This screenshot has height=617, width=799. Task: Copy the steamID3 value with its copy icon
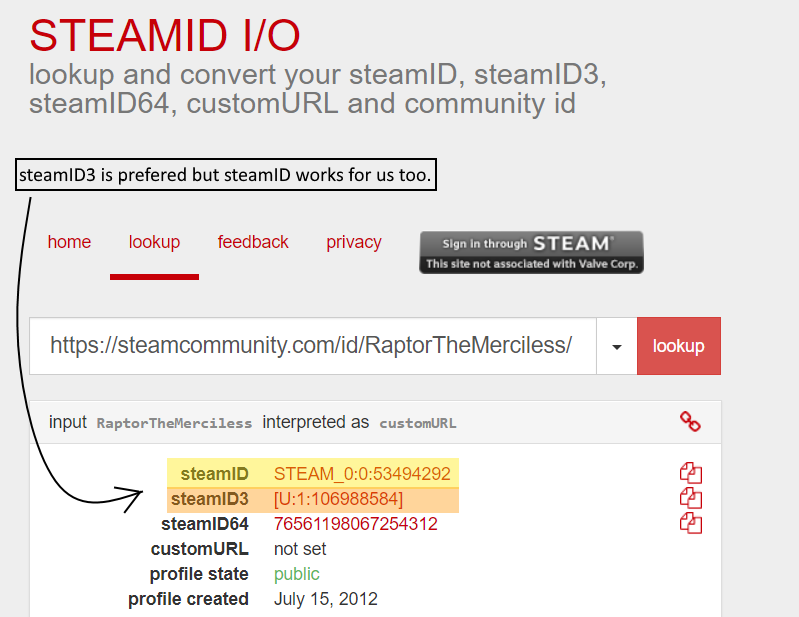click(690, 498)
